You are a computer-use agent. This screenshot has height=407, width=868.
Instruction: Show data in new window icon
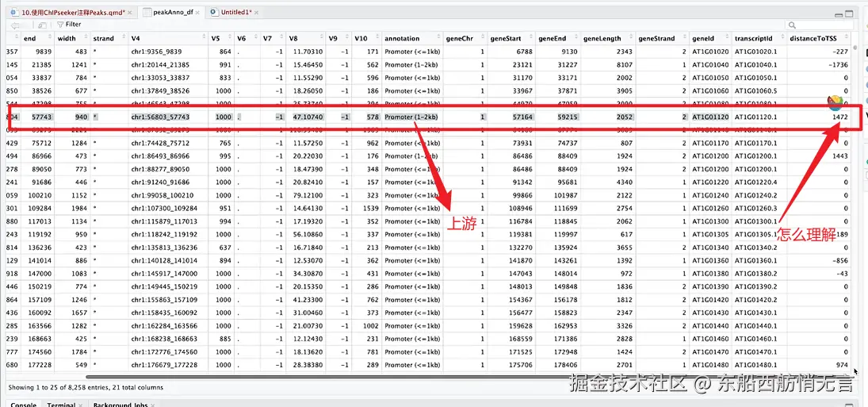point(43,25)
